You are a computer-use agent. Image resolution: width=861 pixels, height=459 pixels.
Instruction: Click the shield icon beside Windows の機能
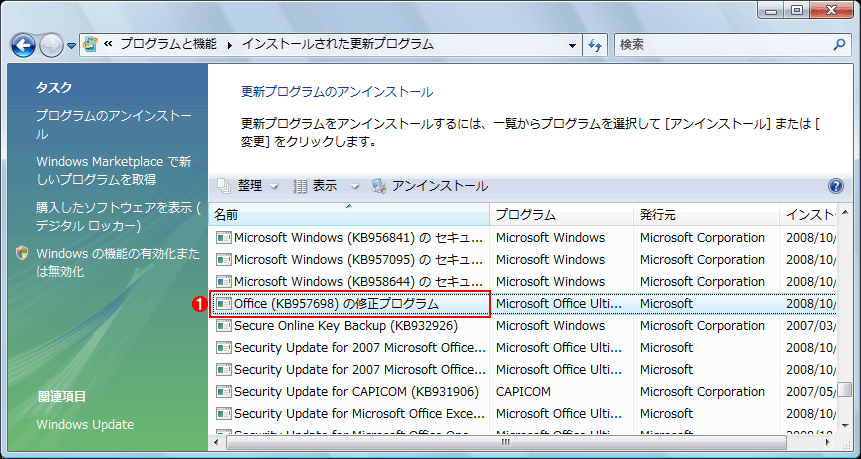click(22, 253)
